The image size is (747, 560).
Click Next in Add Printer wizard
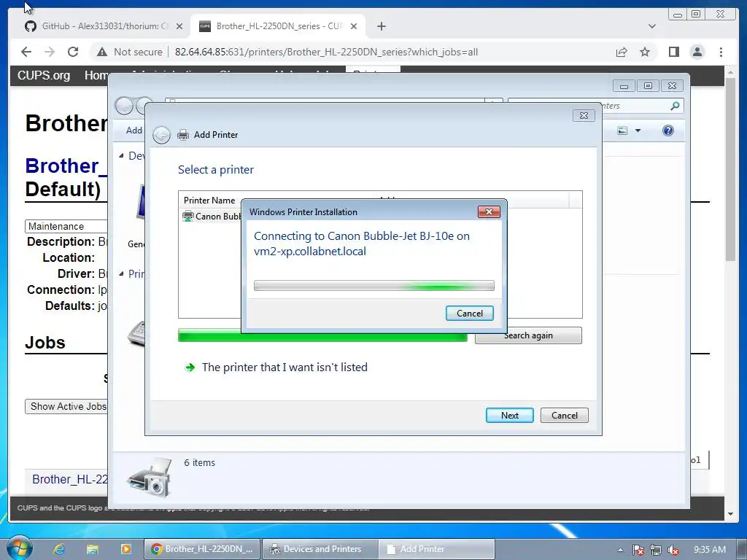[x=509, y=415]
